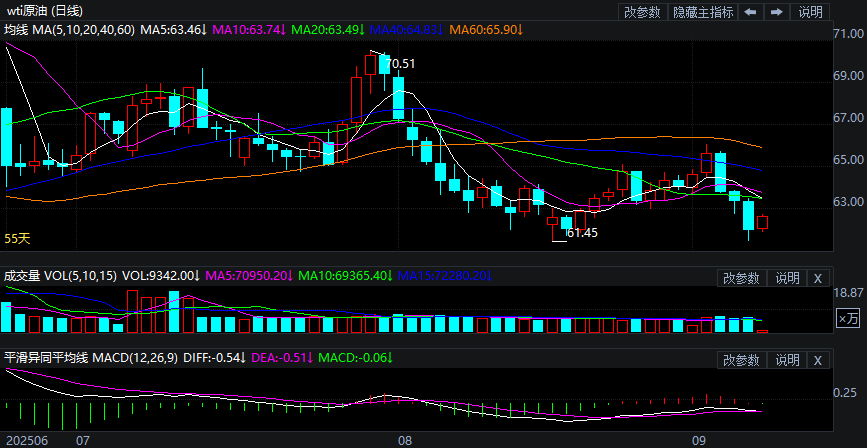Select the MA5:63.46 legend label
The height and width of the screenshot is (448, 867).
click(173, 30)
